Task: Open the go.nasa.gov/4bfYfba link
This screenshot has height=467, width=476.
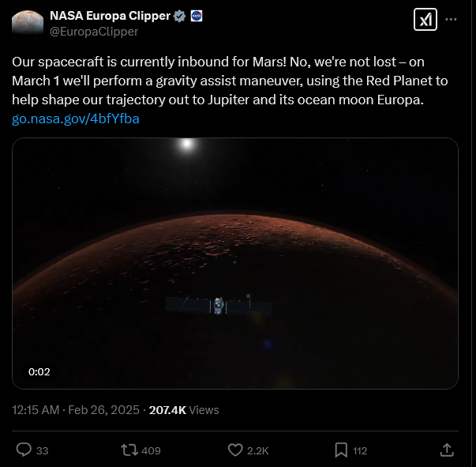Action: (76, 119)
